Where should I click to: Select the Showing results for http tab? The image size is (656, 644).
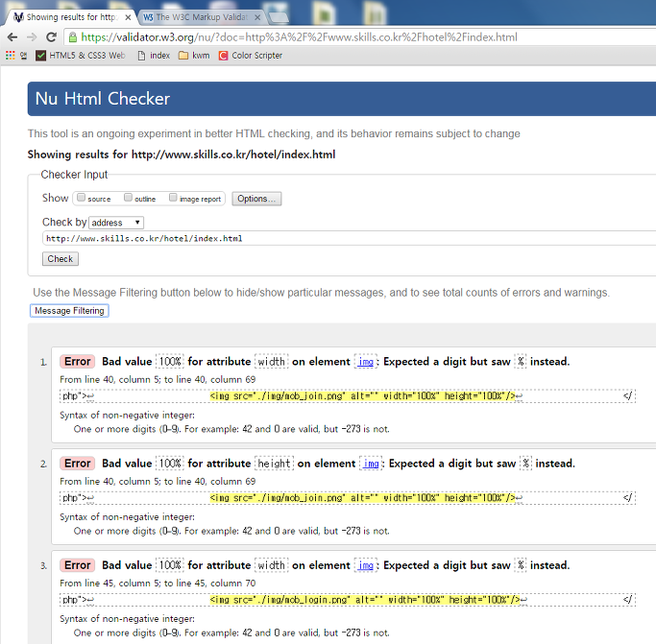71,17
